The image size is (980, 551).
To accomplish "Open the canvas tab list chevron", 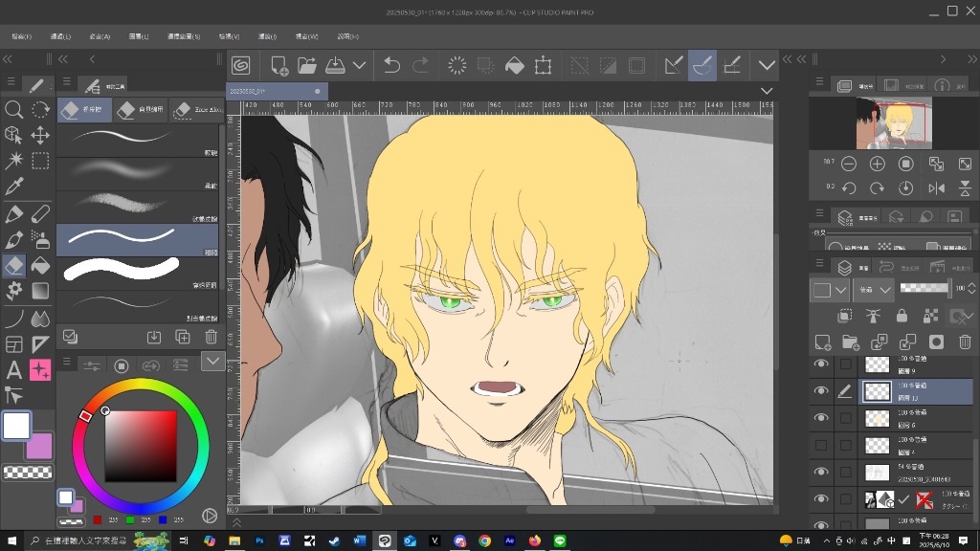I will [767, 91].
